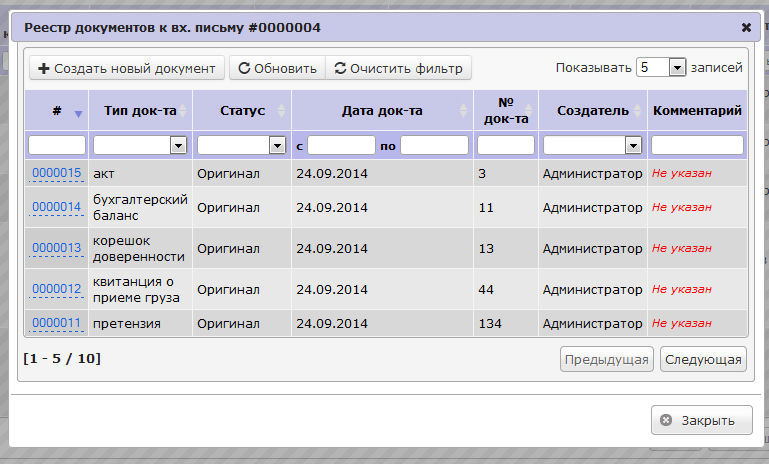
Task: Open document link 0000012
Action: pos(56,289)
